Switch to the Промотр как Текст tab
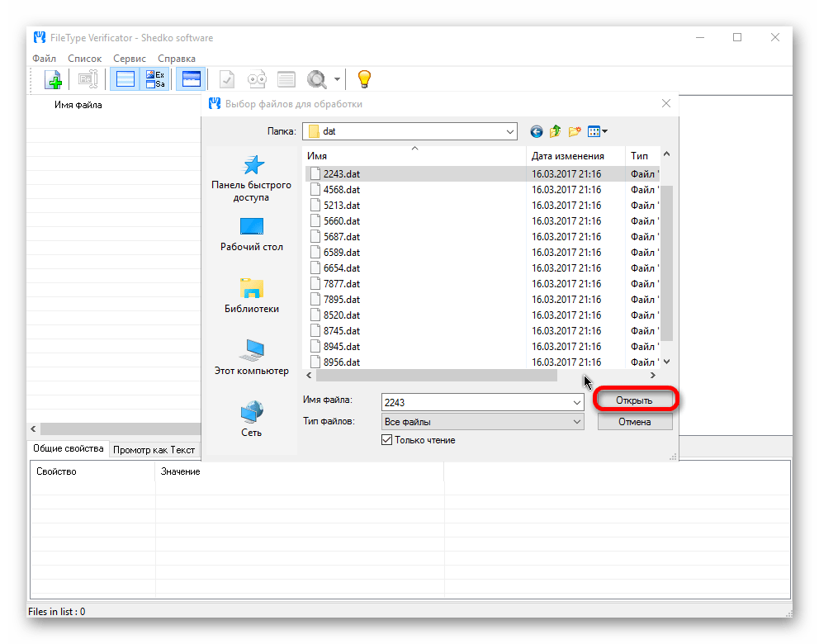This screenshot has width=819, height=644. point(154,450)
